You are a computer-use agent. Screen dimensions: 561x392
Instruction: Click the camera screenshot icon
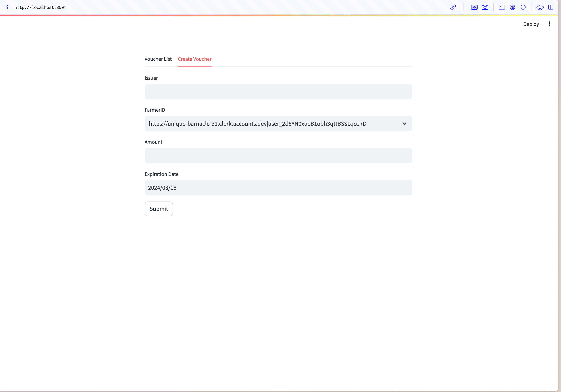tap(485, 7)
